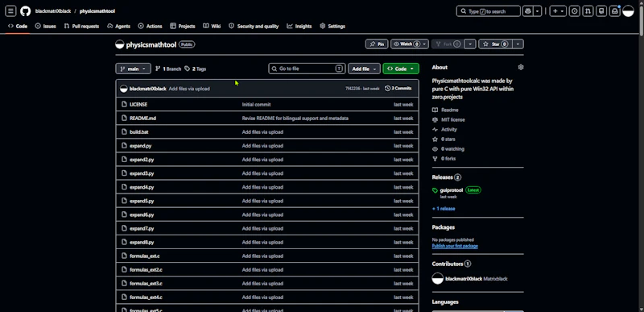Open the Watch notifications dropdown
Screen dimensions: 644x312
[410, 44]
